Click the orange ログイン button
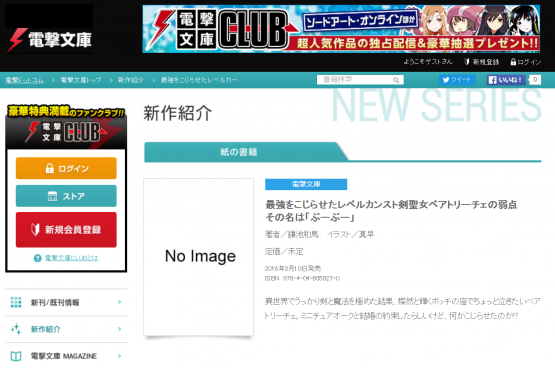This screenshot has width=555, height=368. coord(66,168)
